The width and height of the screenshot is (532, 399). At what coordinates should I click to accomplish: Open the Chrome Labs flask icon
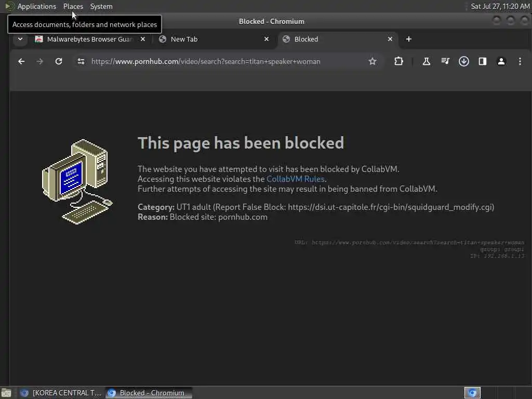pyautogui.click(x=427, y=61)
